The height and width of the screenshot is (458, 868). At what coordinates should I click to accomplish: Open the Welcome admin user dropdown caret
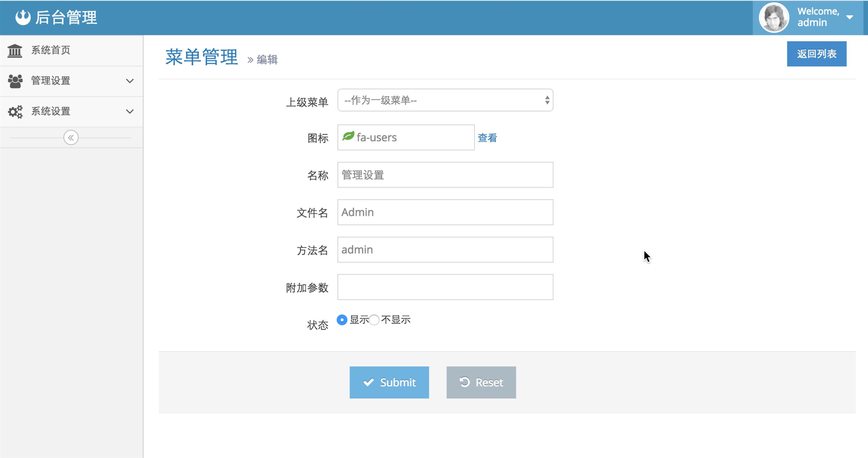(849, 17)
